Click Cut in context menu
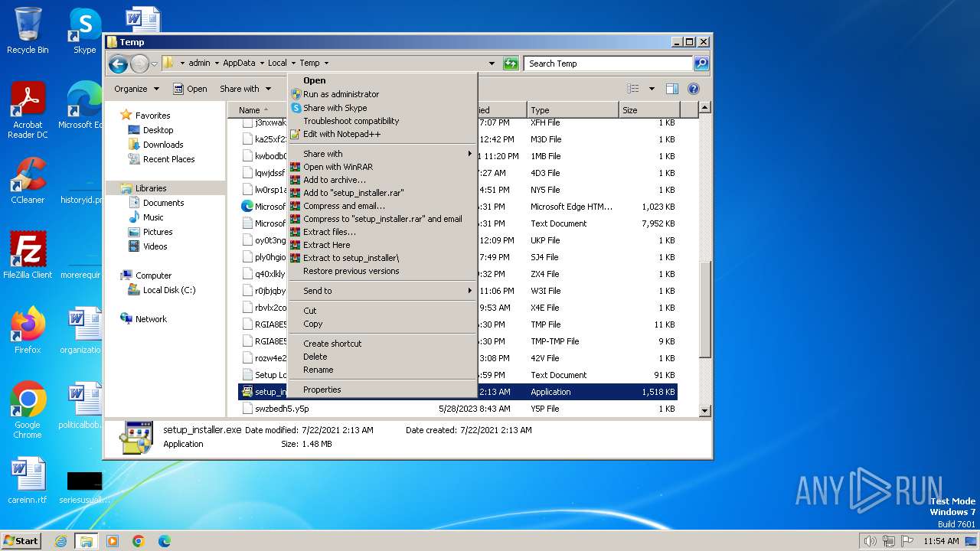The image size is (980, 551). tap(383, 311)
